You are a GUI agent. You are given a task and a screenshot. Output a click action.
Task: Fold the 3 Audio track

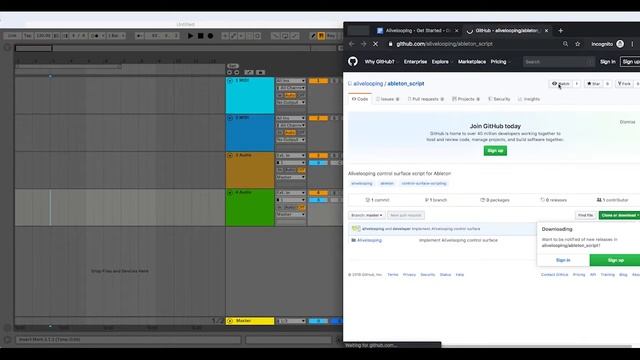[230, 156]
